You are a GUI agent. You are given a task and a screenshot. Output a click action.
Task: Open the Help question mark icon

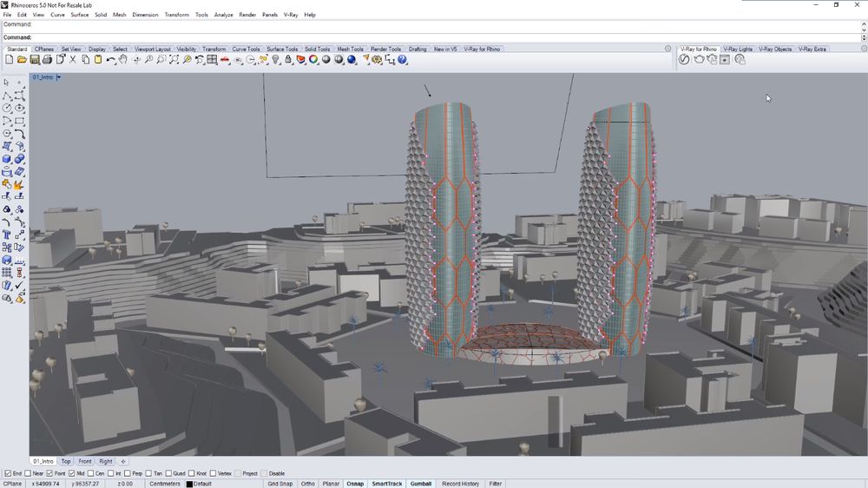coord(403,60)
